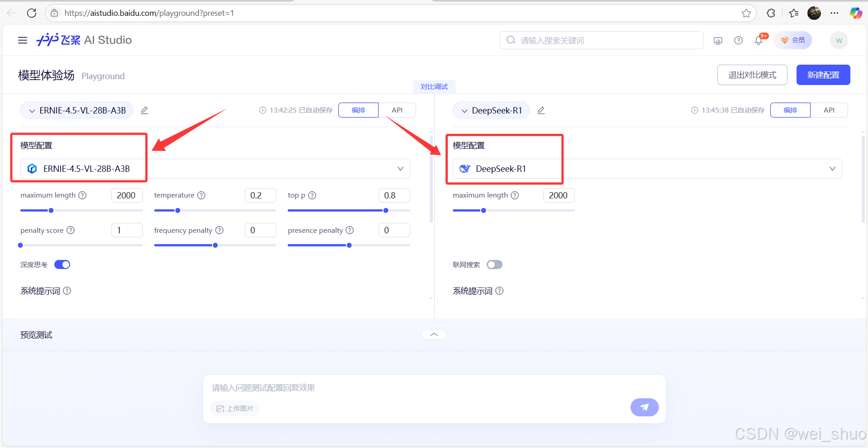Edit the ERNIE-4.5-VL-28B-A3B config name pencil
Image resolution: width=868 pixels, height=448 pixels.
pos(144,110)
